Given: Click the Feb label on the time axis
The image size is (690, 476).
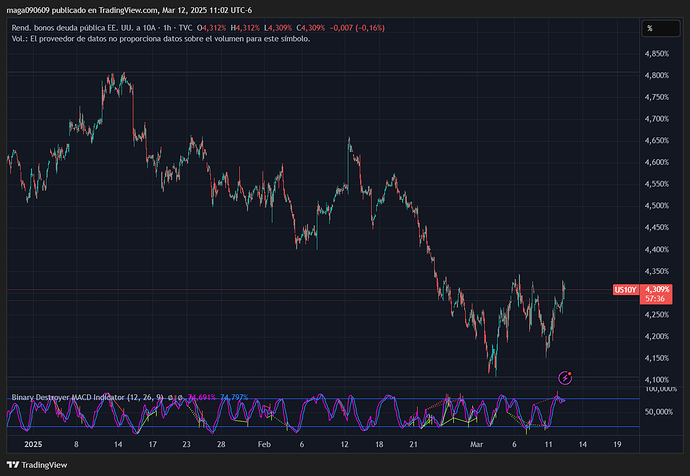Looking at the screenshot, I should click(264, 444).
